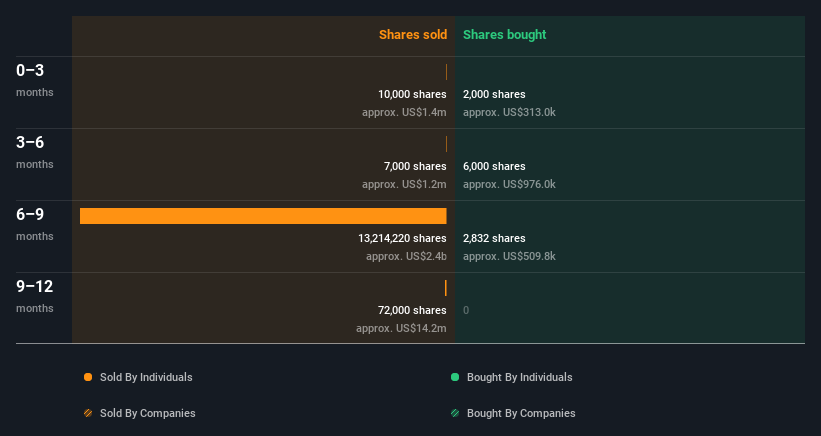821x436 pixels.
Task: Click the approx. US$313.0k bought amount
Action: [x=509, y=112]
